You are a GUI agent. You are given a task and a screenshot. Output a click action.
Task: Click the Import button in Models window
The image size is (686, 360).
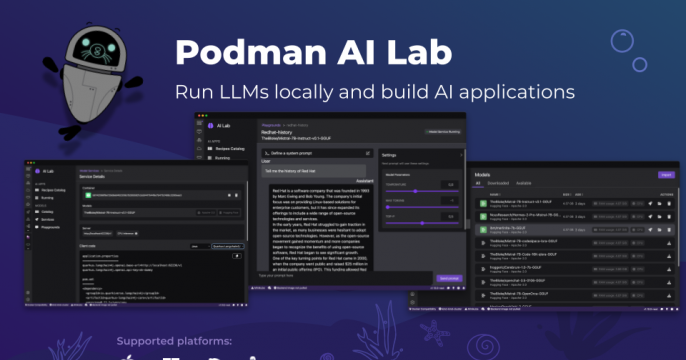pyautogui.click(x=666, y=175)
